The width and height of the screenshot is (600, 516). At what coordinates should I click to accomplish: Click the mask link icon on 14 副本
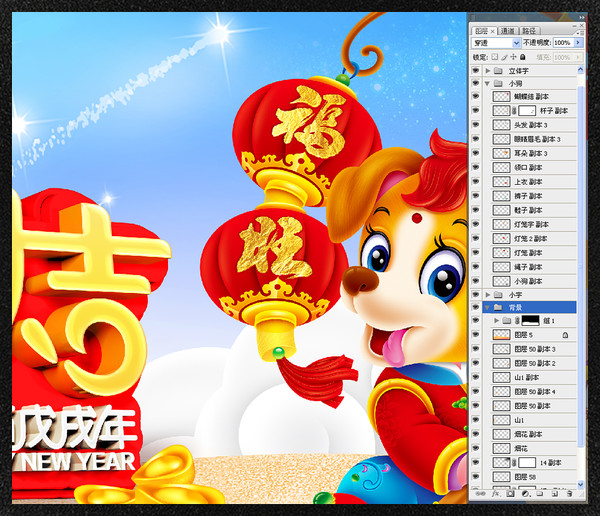tap(514, 462)
